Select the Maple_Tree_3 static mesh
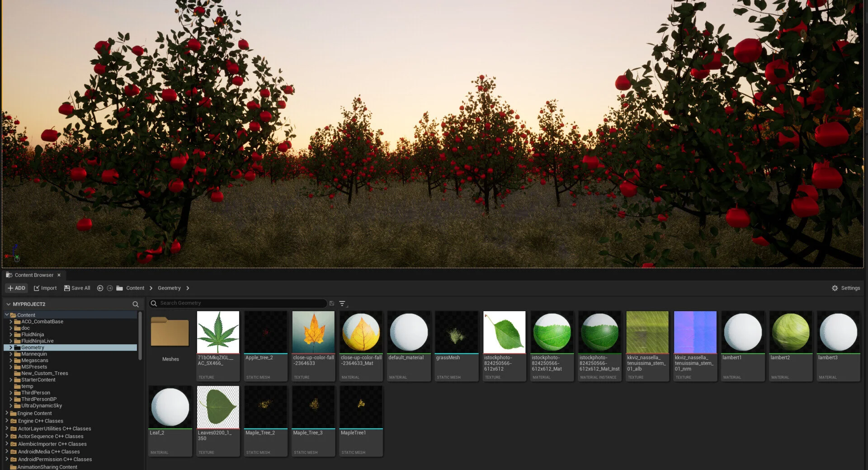Screen dimensions: 868x470 [x=313, y=421]
